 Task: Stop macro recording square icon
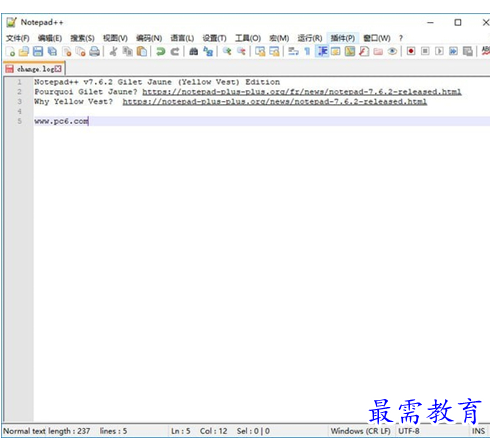(x=425, y=51)
